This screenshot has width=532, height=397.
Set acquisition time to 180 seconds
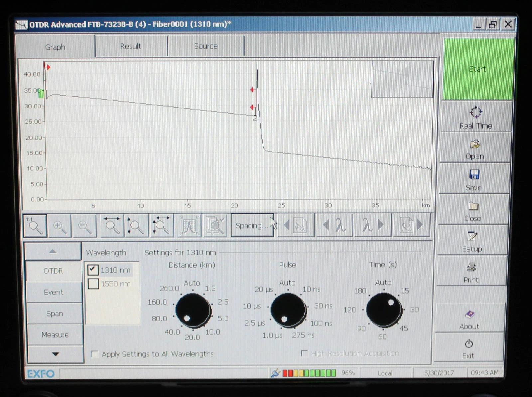360,291
